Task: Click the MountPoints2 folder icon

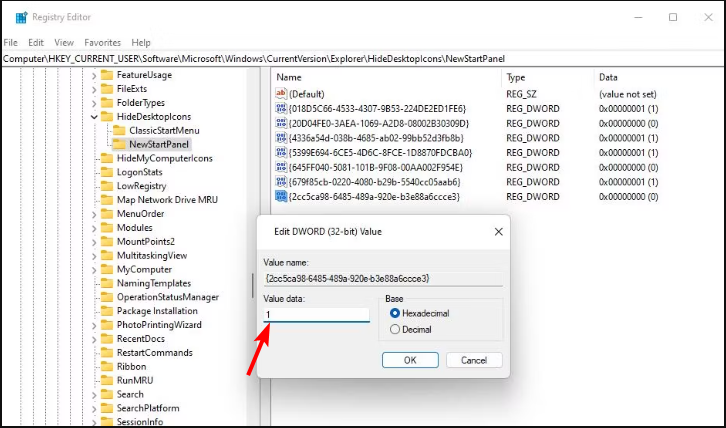Action: (107, 241)
